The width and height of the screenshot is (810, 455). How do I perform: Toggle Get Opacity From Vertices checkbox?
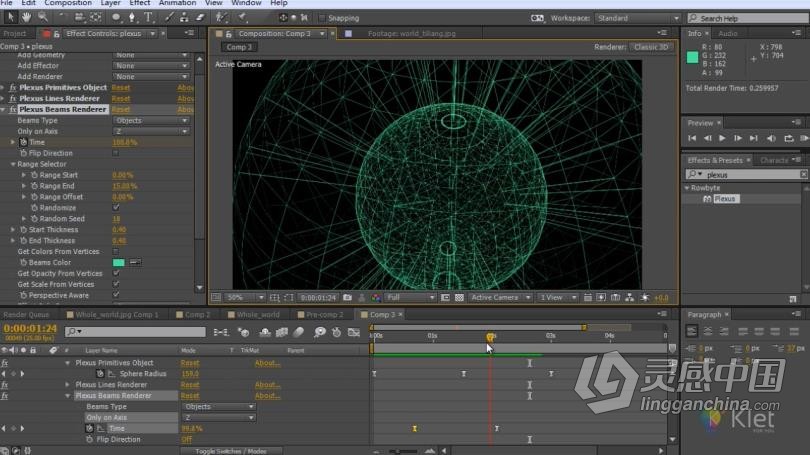click(x=116, y=273)
